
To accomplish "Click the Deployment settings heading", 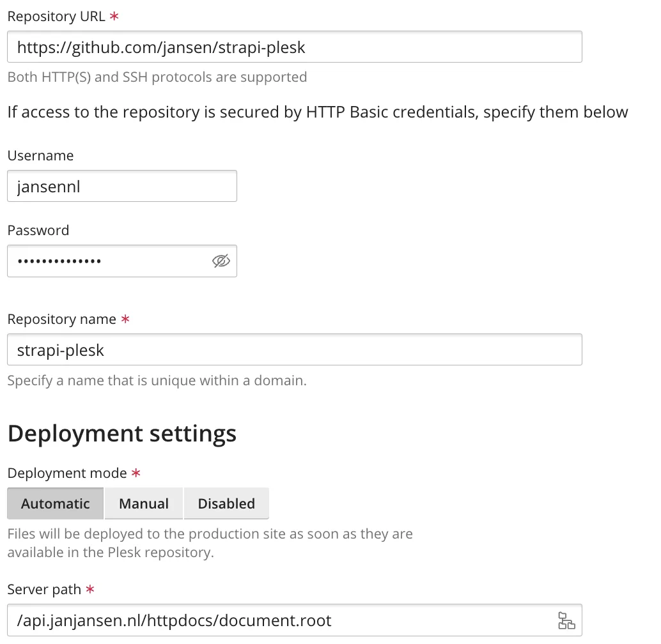I will pyautogui.click(x=121, y=433).
